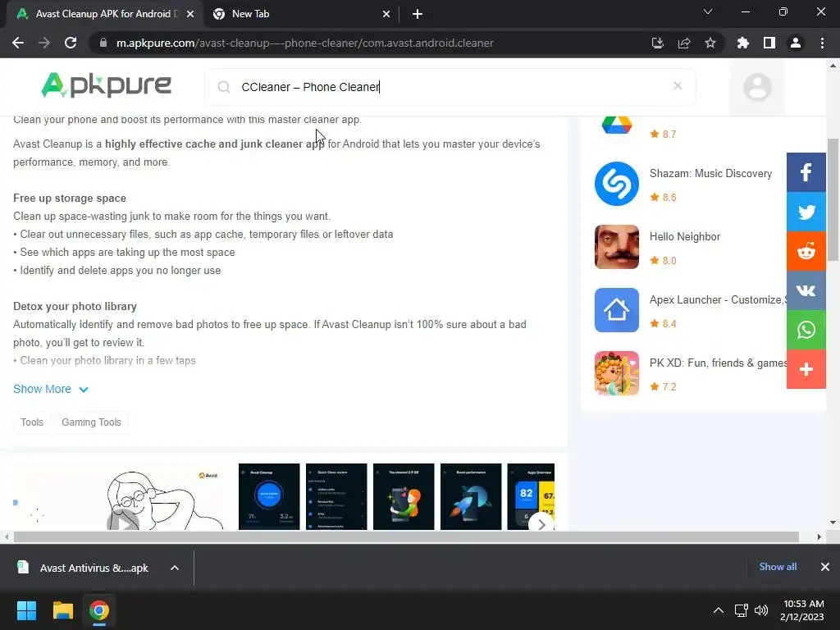Click the horizontal scrollbar
840x630 pixels.
406,536
